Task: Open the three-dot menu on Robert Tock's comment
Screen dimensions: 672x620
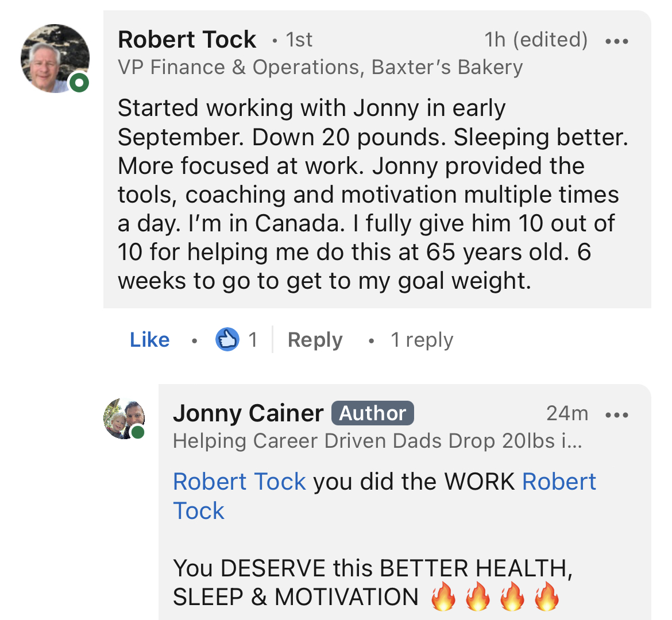Action: 617,41
